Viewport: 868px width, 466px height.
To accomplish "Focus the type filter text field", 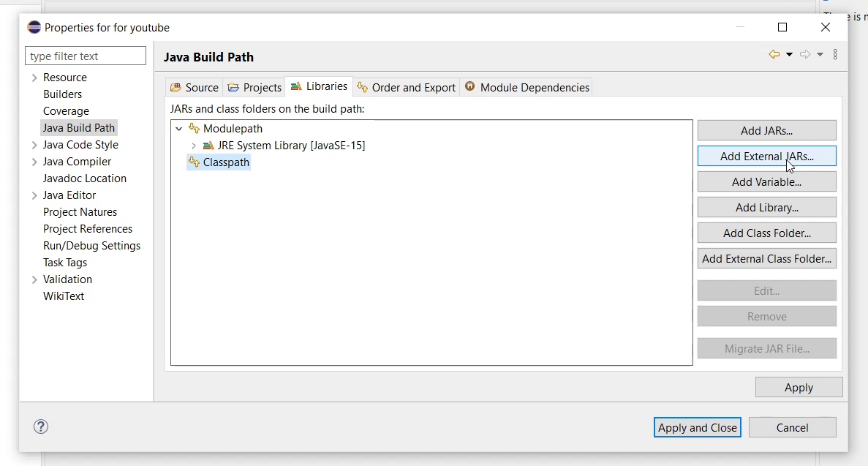I will 86,56.
